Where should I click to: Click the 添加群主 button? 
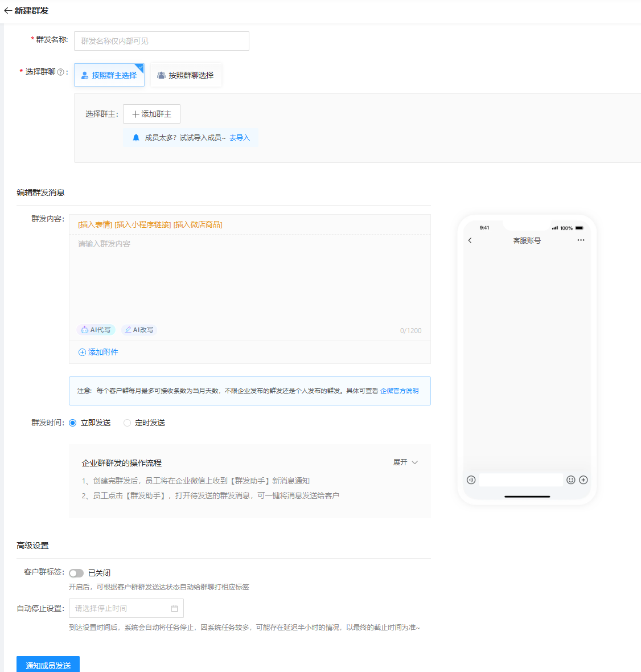point(151,114)
